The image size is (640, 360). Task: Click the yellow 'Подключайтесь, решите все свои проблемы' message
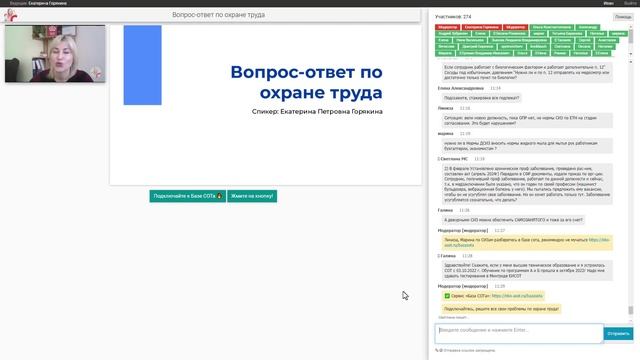coord(501,309)
